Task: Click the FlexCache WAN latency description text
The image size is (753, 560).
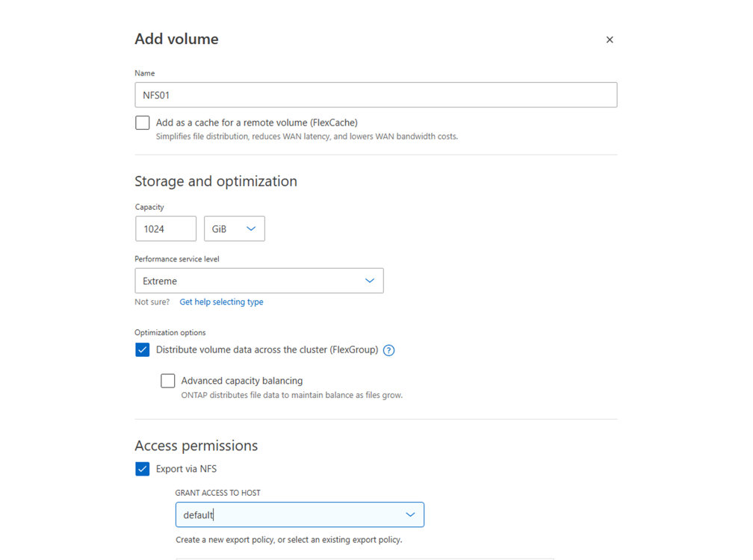Action: (306, 137)
